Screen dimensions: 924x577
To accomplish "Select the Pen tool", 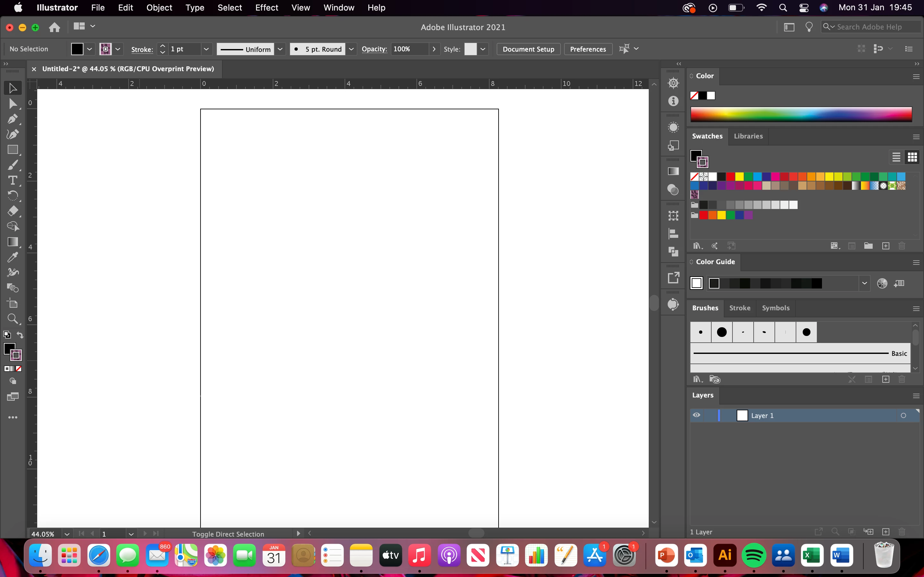I will click(x=13, y=119).
